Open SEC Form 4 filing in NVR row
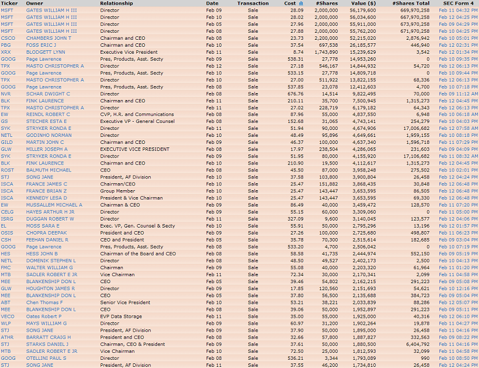Screen dimensions: 479x368 [458, 94]
